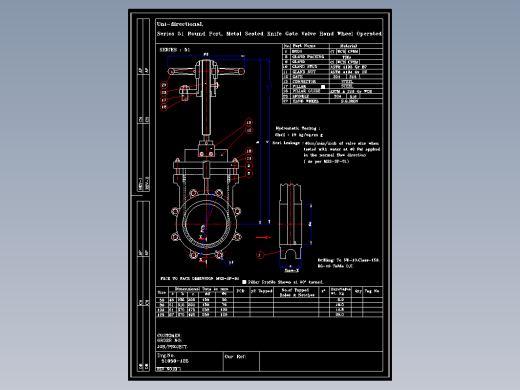
Task: Click the "Drg.No." title block label
Action: point(166,355)
